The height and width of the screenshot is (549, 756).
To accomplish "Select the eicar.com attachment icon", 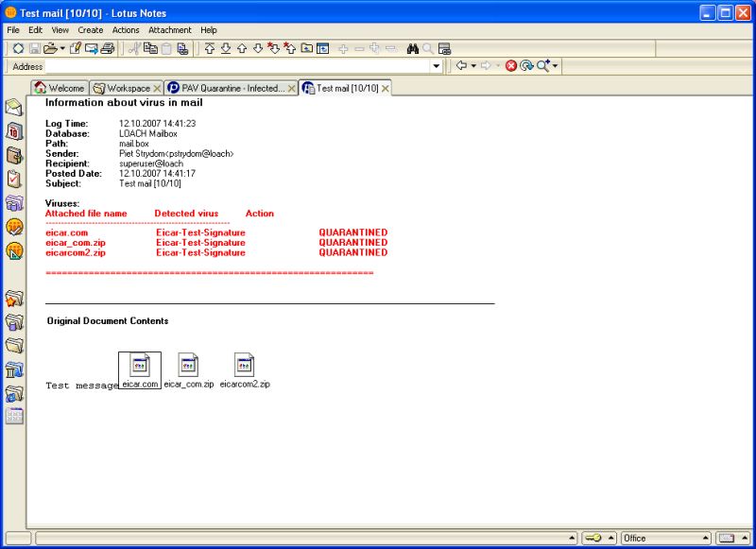I will click(140, 370).
